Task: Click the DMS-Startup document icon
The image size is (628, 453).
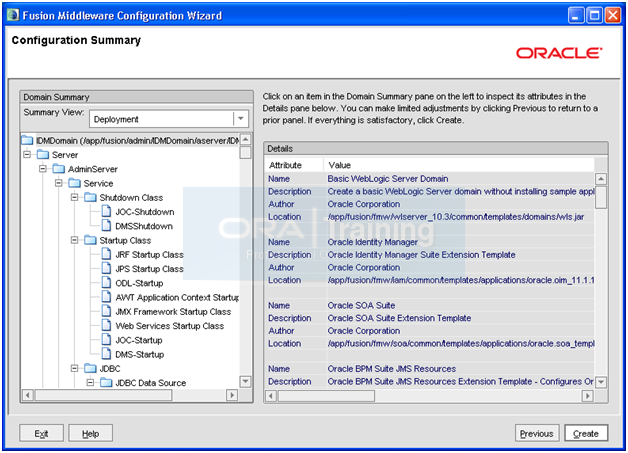Action: [106, 354]
